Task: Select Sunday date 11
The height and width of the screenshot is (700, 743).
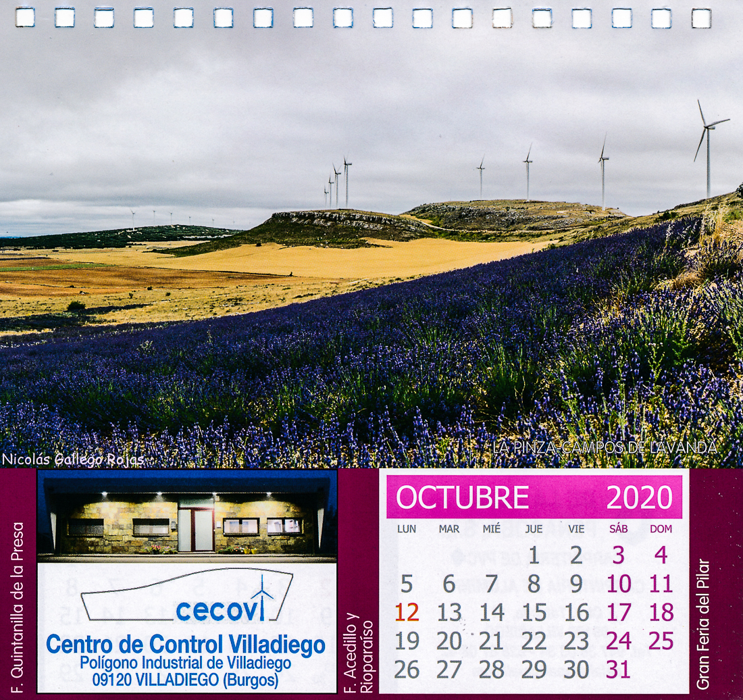Action: (x=661, y=584)
